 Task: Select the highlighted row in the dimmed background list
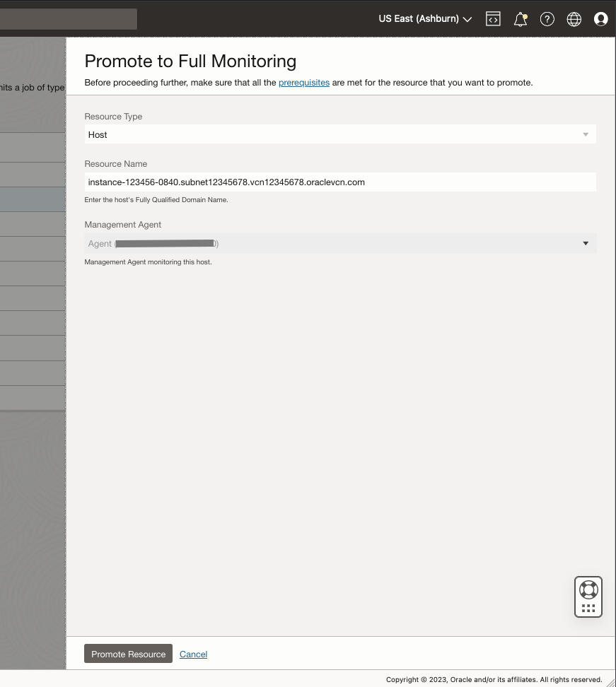point(33,199)
